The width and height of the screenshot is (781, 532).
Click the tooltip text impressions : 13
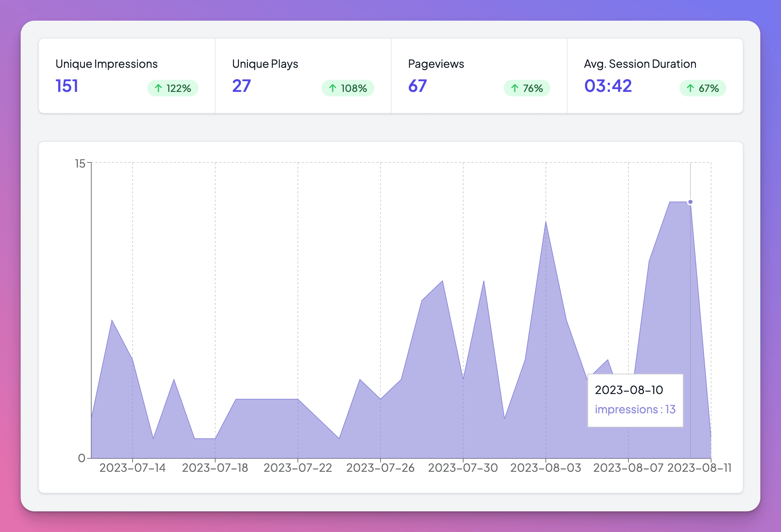click(635, 409)
